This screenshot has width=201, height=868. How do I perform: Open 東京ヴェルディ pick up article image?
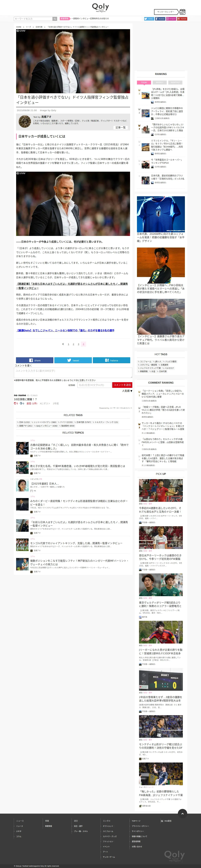[x=161, y=585]
